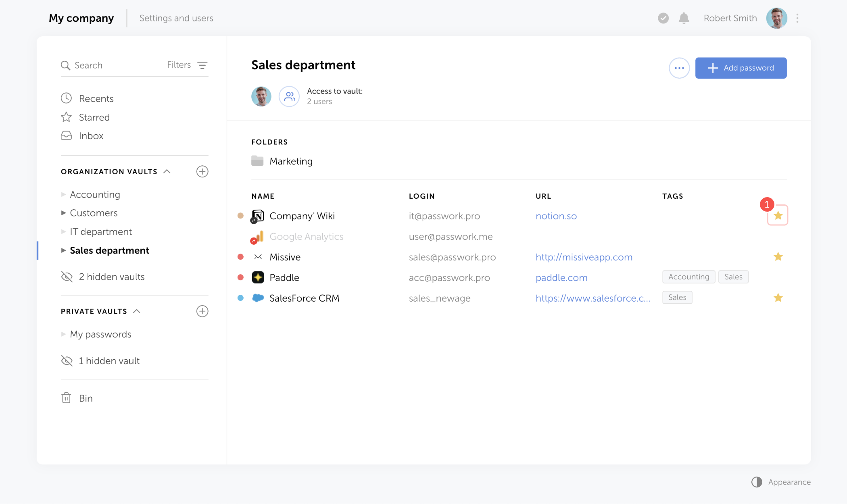Open the user kebab menu
This screenshot has height=504, width=847.
[x=797, y=18]
